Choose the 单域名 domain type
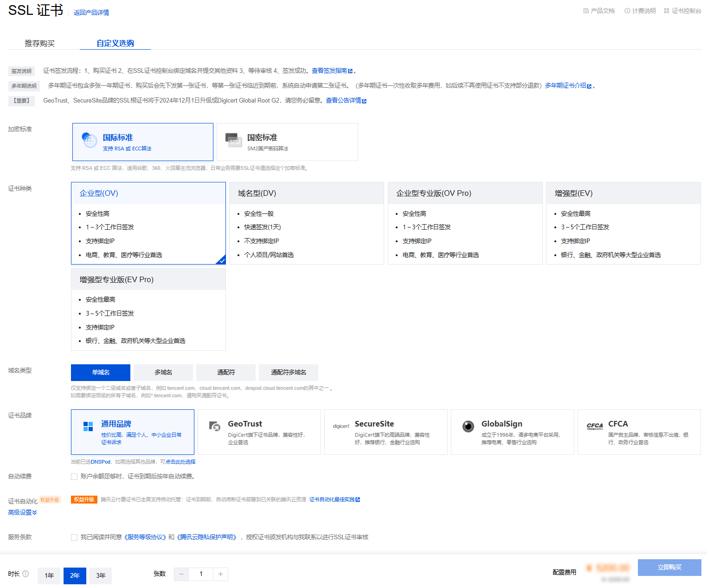Screen dimensions: 707x588 click(x=101, y=372)
